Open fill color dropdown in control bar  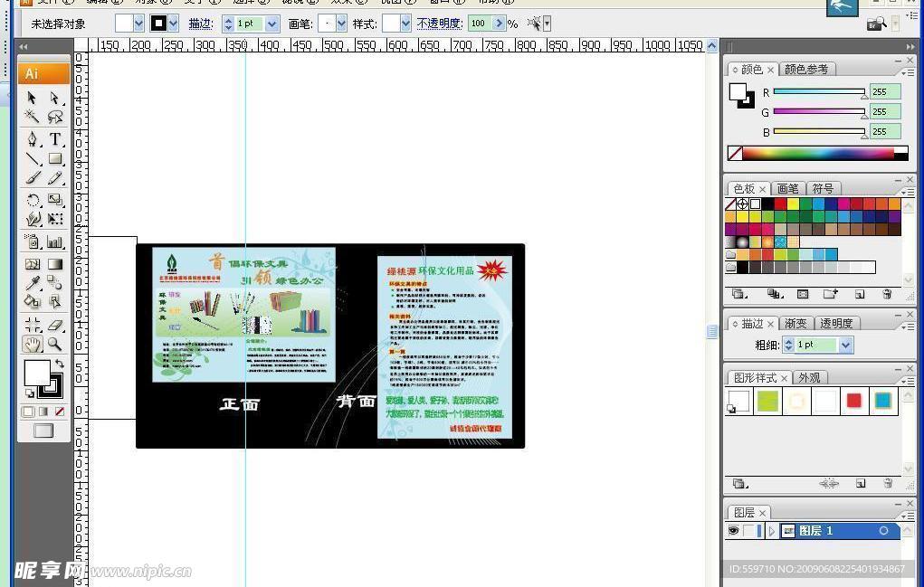pyautogui.click(x=138, y=24)
